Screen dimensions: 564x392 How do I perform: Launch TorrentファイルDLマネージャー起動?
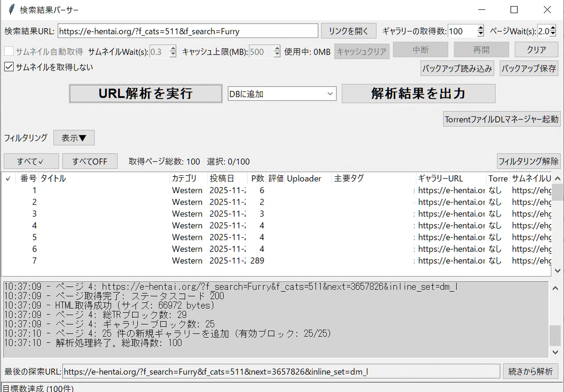tap(502, 119)
